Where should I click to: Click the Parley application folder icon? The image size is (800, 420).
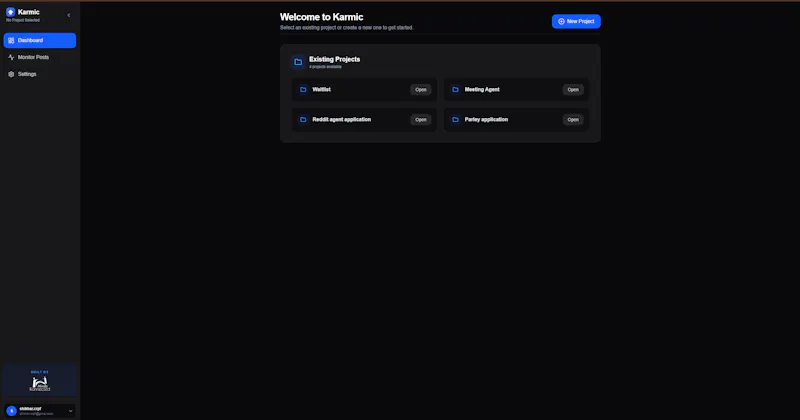click(456, 119)
